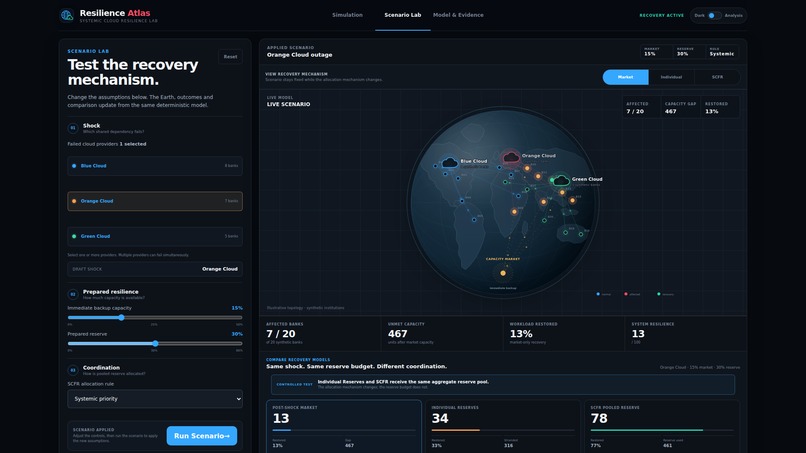Toggle the Orange Cloud provider option

(x=155, y=201)
